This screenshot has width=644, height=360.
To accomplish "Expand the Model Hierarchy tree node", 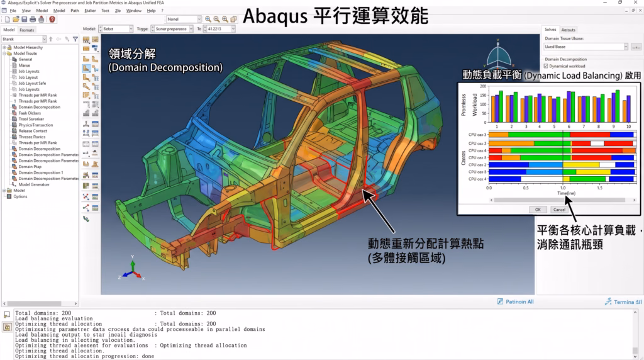I will tap(4, 47).
